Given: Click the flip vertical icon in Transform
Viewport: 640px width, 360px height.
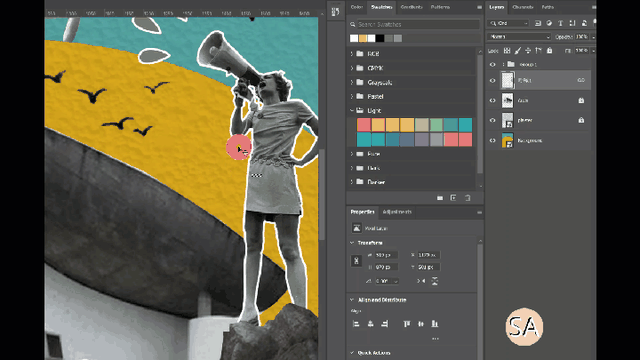Looking at the screenshot, I should (435, 281).
